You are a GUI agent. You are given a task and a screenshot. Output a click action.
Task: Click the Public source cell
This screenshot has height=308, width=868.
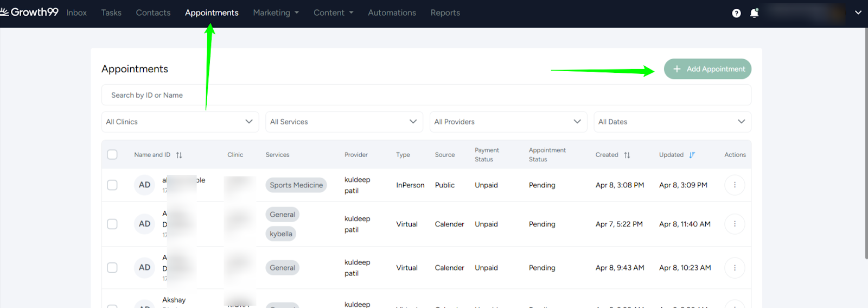(445, 185)
